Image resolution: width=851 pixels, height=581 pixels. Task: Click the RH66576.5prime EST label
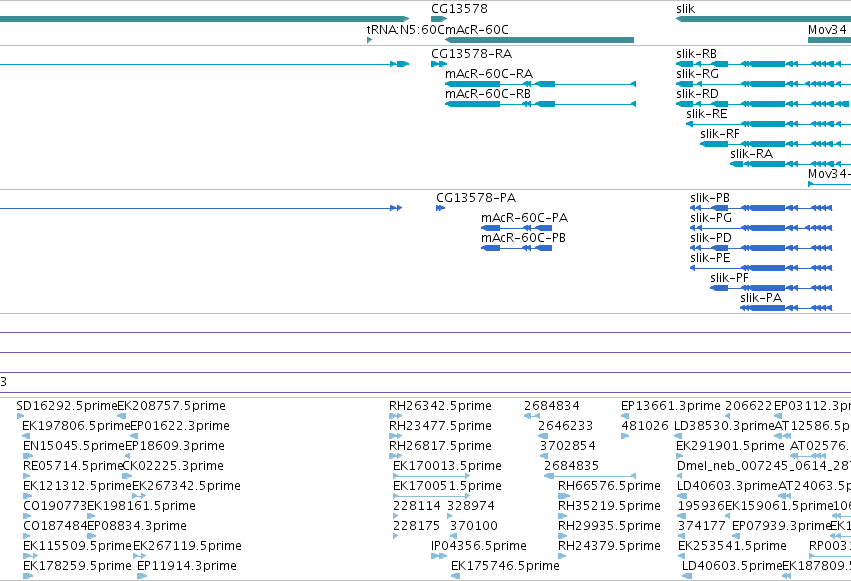click(x=609, y=486)
